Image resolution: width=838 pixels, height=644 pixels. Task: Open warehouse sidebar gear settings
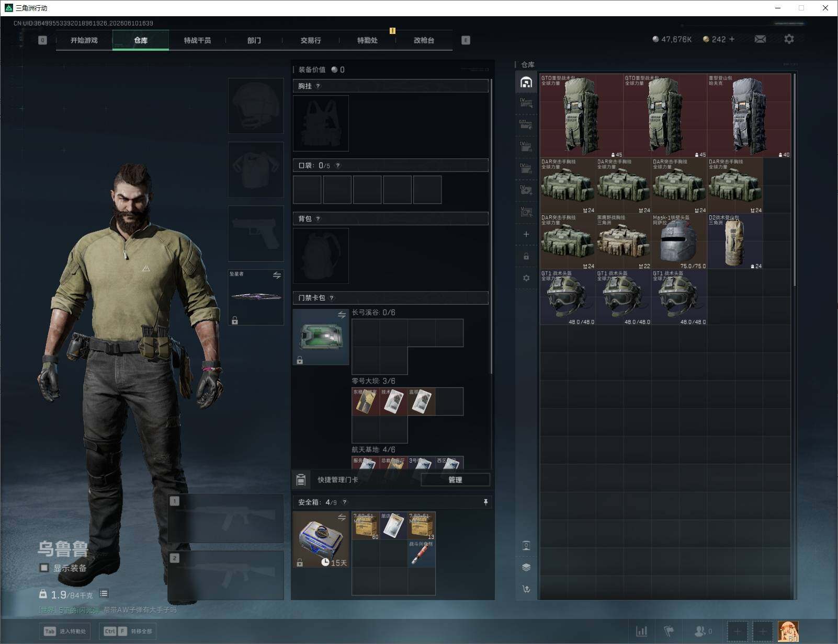pyautogui.click(x=526, y=278)
